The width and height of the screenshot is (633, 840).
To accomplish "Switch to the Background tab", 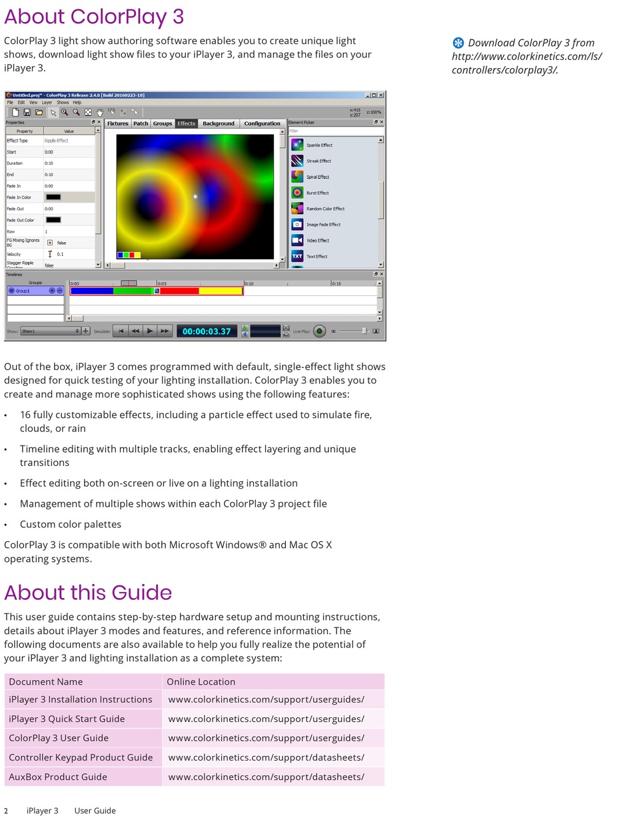I will (x=219, y=123).
